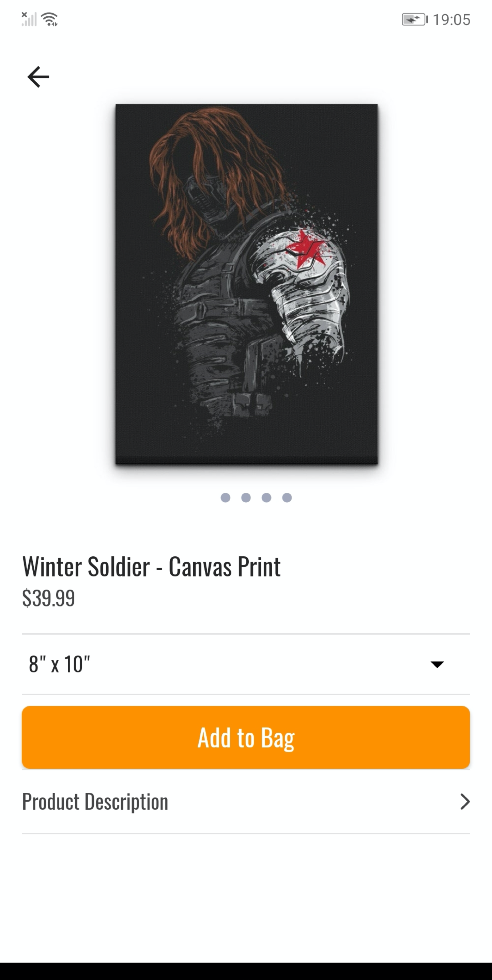Tap the Wi-Fi status icon
Viewport: 492px width, 980px height.
[x=49, y=19]
